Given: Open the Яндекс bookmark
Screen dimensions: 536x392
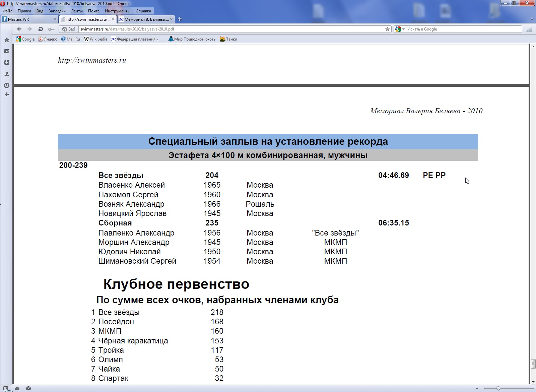Looking at the screenshot, I should [48, 39].
